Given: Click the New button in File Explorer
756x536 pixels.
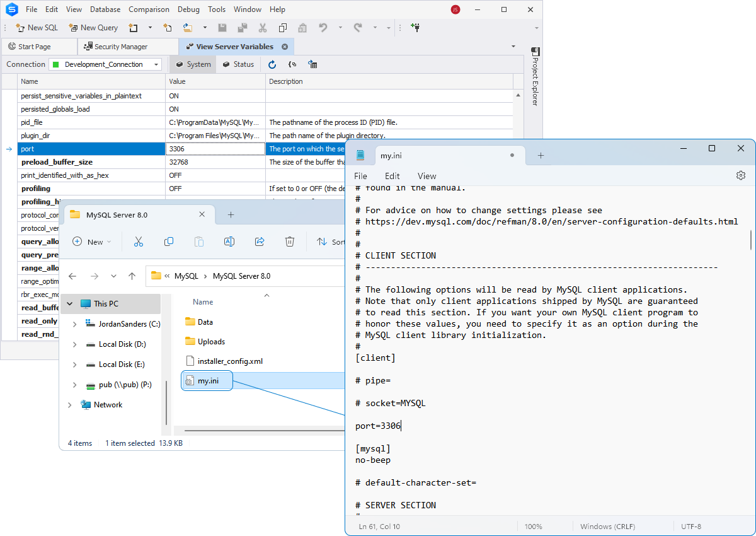Looking at the screenshot, I should pos(91,242).
